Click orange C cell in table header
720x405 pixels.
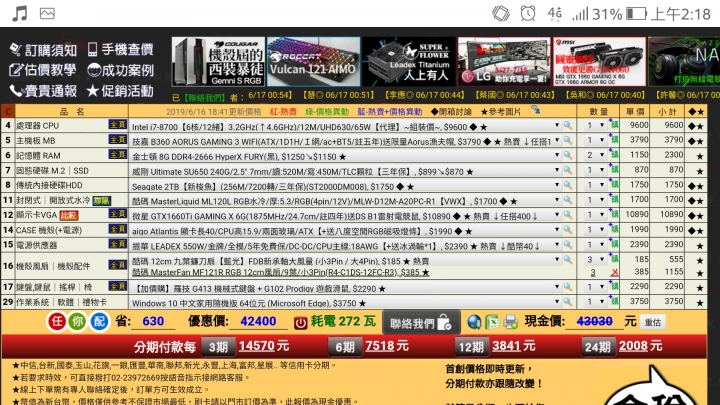coord(8,112)
